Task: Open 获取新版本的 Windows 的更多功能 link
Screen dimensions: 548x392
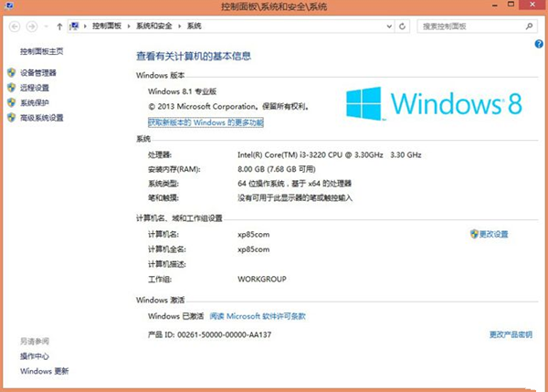Action: point(205,122)
